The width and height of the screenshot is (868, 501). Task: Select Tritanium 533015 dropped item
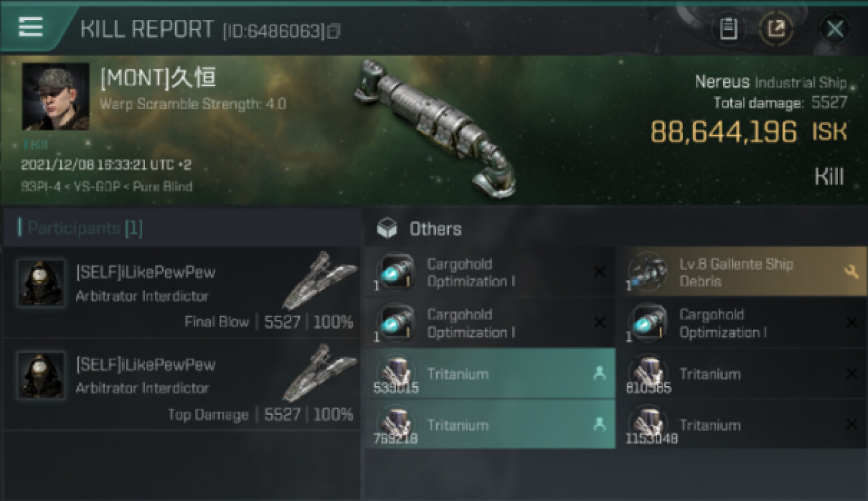tap(490, 374)
